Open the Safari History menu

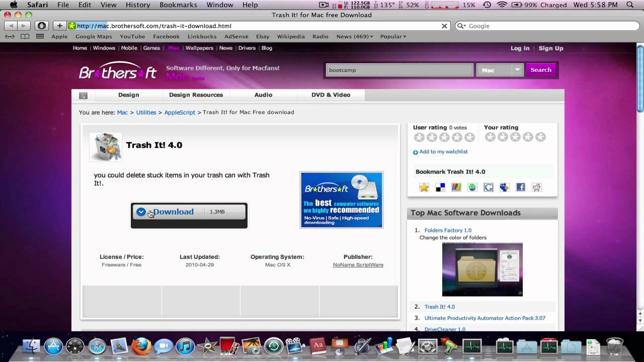pos(138,5)
